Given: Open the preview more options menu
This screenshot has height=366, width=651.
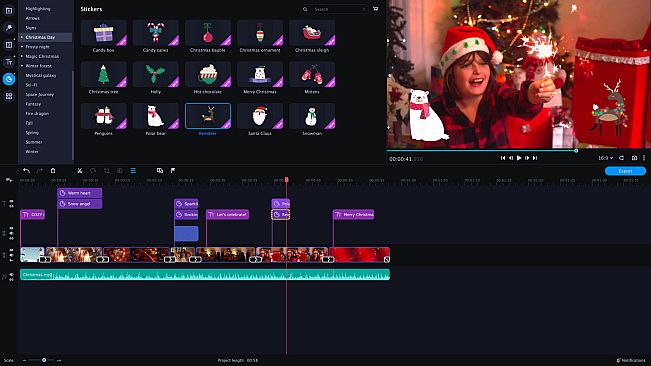Looking at the screenshot, I should click(644, 158).
